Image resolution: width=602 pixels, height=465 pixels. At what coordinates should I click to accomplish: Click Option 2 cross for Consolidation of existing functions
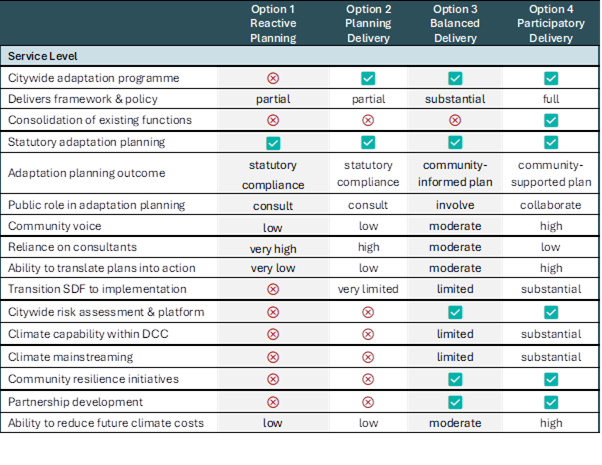coord(368,120)
